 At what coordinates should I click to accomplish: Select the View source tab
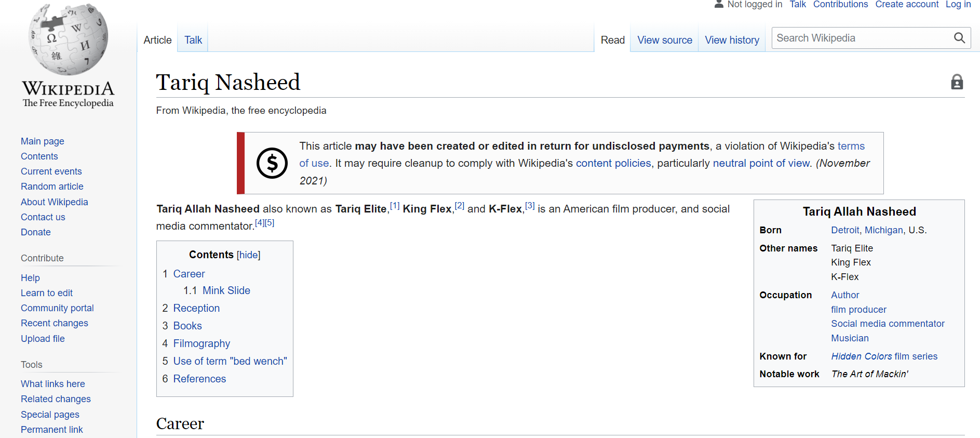(665, 40)
